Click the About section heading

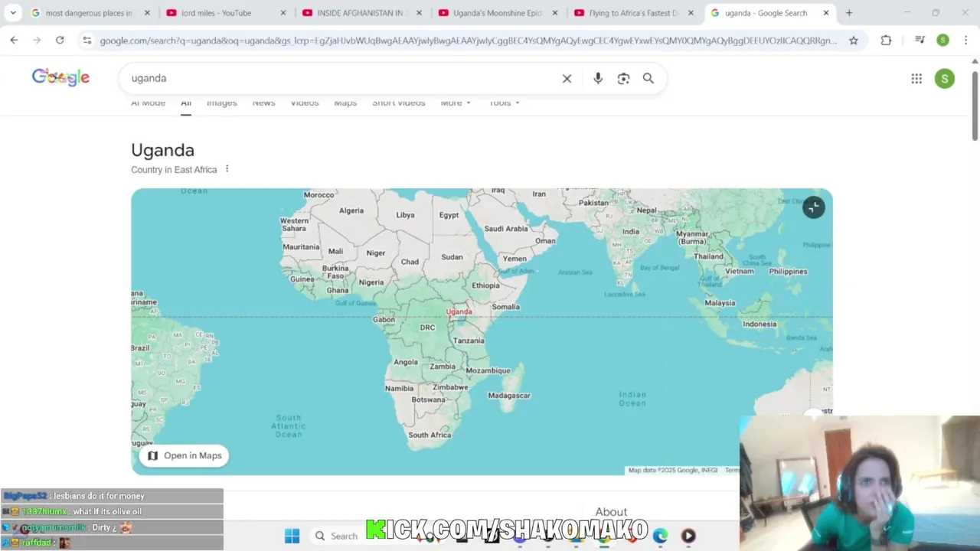[x=611, y=512]
